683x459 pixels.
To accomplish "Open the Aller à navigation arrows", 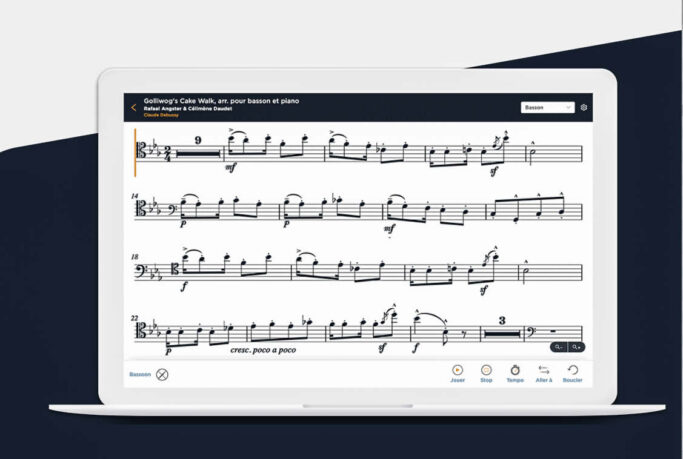I will coord(544,373).
